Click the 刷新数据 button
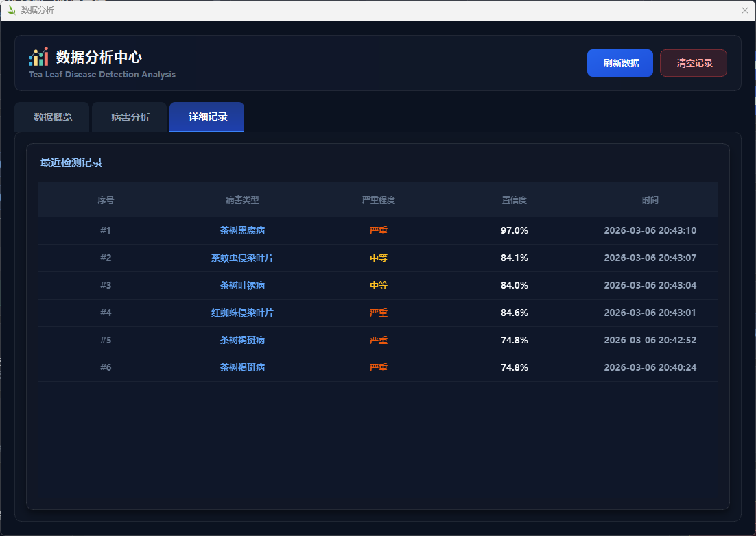The image size is (756, 536). point(619,63)
